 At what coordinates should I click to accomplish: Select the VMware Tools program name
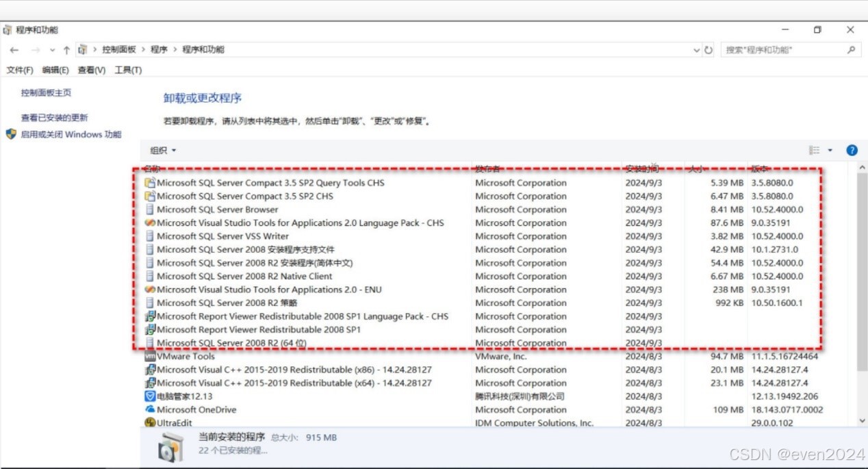(x=186, y=356)
